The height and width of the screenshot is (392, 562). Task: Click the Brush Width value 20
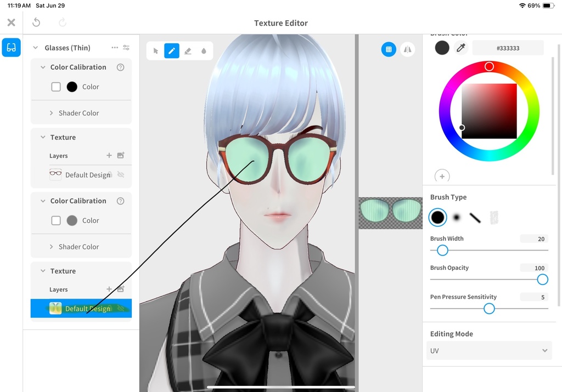[x=534, y=239]
